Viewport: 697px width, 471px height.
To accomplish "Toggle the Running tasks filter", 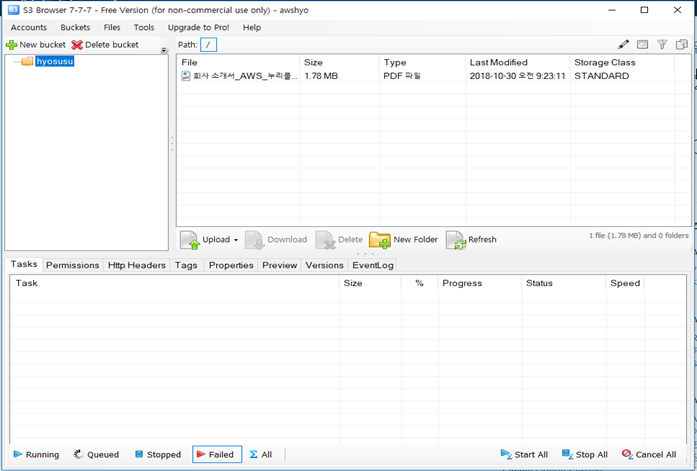I will pos(35,454).
